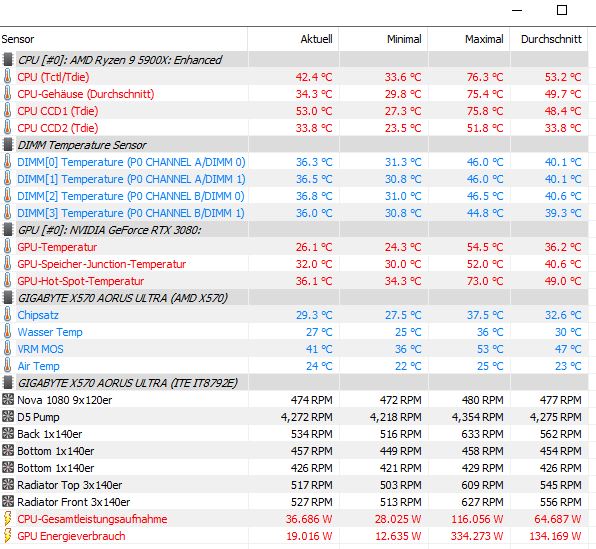Click the fan icon beside D5 Pump
This screenshot has height=549, width=596.
click(x=8, y=416)
